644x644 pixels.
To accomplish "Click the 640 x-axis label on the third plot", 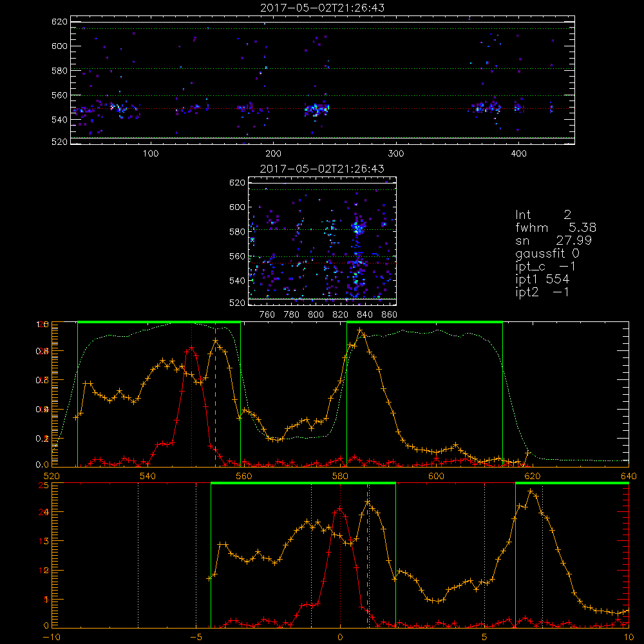I will coord(629,476).
